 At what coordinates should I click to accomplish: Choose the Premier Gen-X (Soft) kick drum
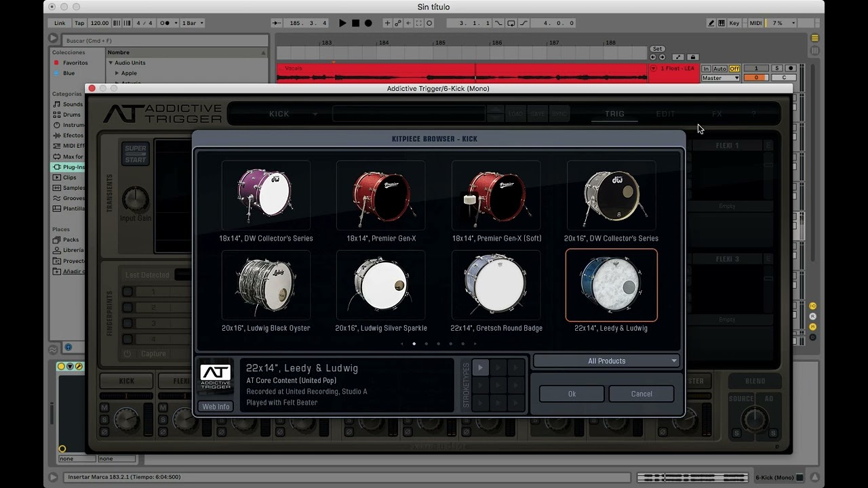pyautogui.click(x=496, y=195)
